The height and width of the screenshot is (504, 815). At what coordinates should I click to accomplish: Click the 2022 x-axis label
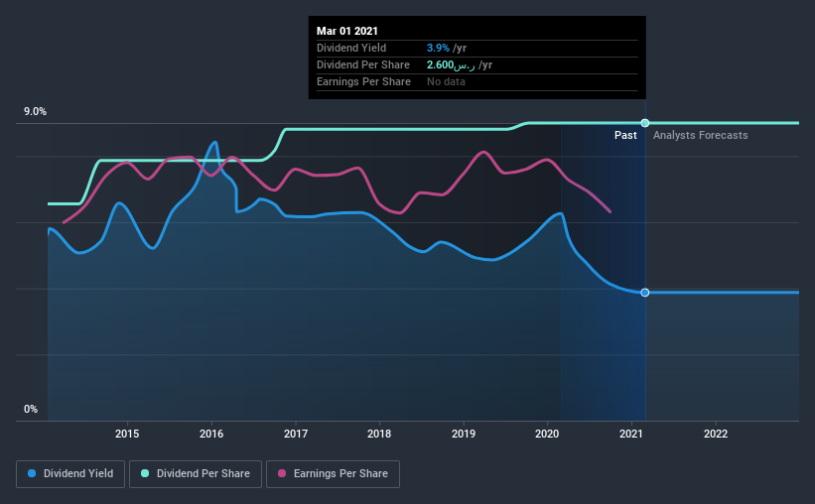[x=715, y=434]
